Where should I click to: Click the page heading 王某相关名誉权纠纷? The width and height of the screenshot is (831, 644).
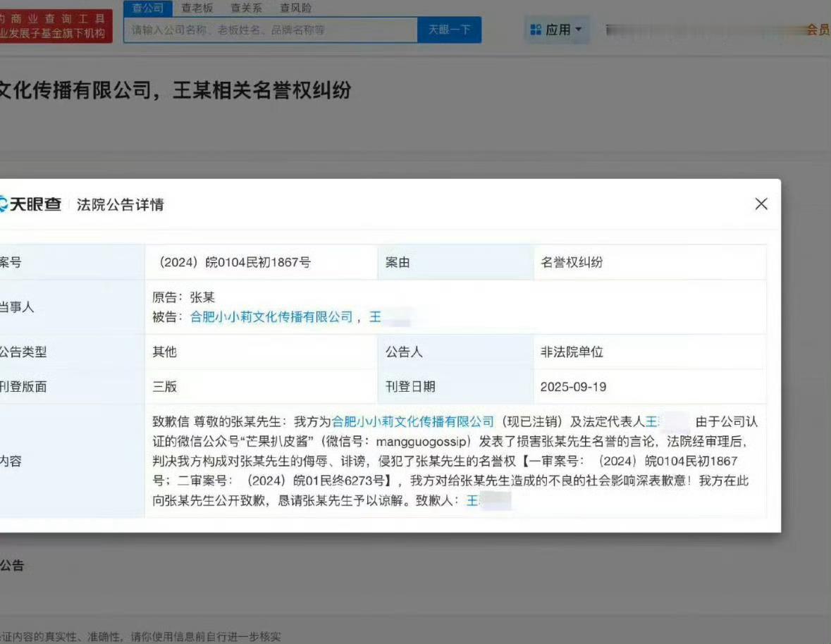coord(261,90)
